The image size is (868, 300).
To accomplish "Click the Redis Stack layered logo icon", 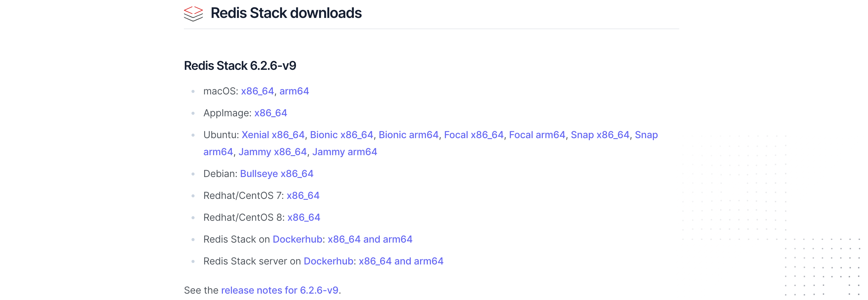I will (x=193, y=13).
